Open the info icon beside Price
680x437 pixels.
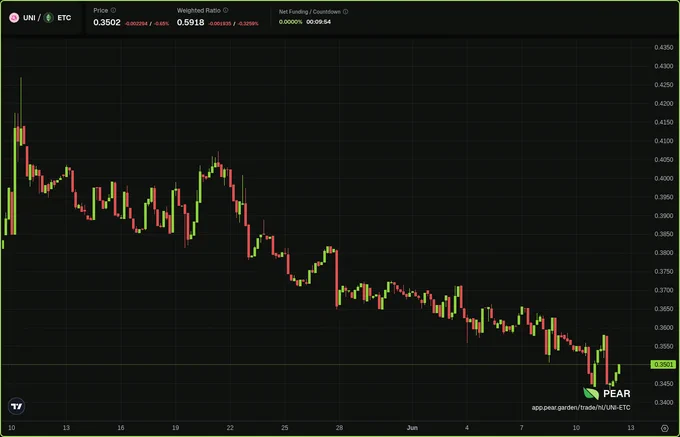(x=113, y=10)
